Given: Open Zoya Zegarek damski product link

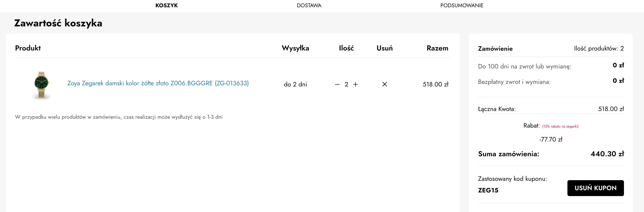Looking at the screenshot, I should pyautogui.click(x=158, y=83).
